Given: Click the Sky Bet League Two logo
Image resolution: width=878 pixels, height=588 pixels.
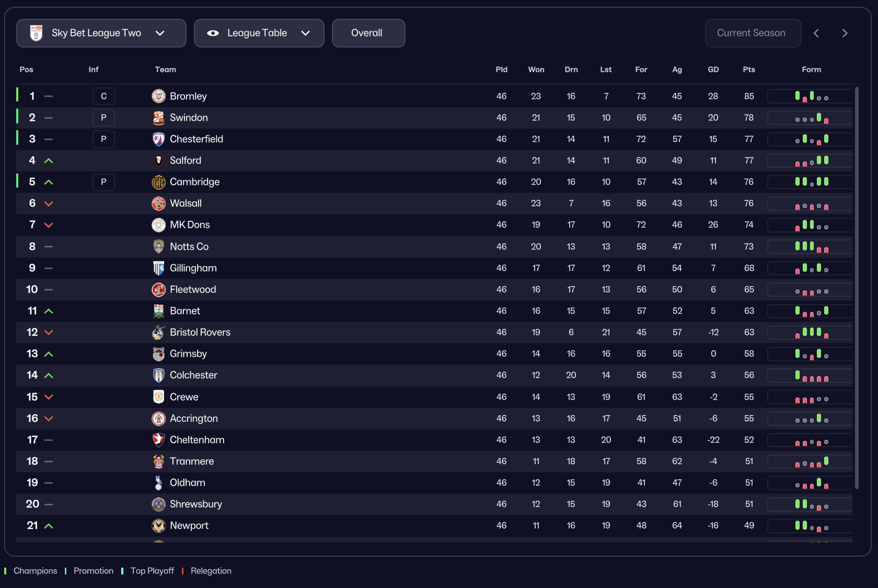Looking at the screenshot, I should pyautogui.click(x=36, y=33).
